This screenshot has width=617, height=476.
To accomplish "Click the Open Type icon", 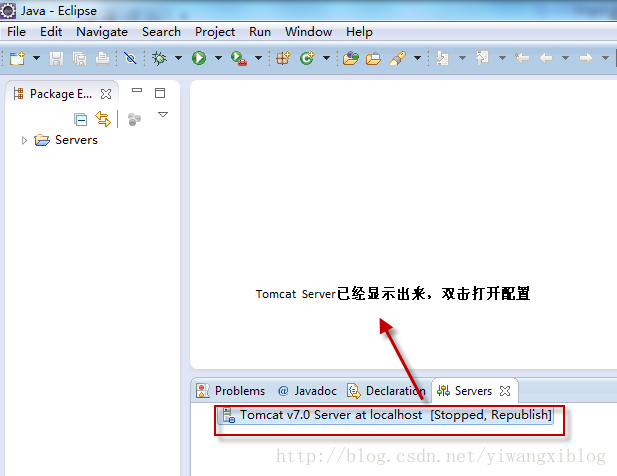I will tap(351, 58).
